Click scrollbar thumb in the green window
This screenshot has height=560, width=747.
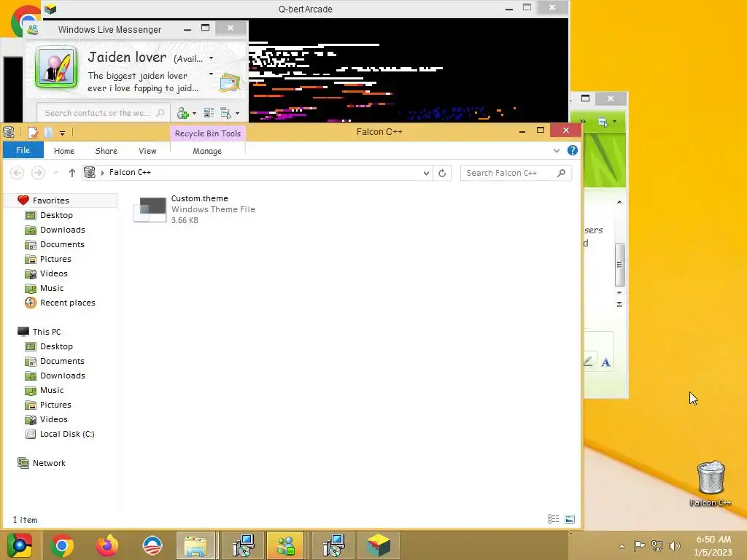pos(619,265)
